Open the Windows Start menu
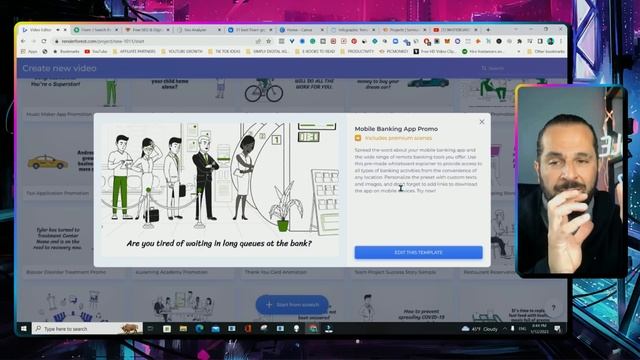 click(24, 329)
